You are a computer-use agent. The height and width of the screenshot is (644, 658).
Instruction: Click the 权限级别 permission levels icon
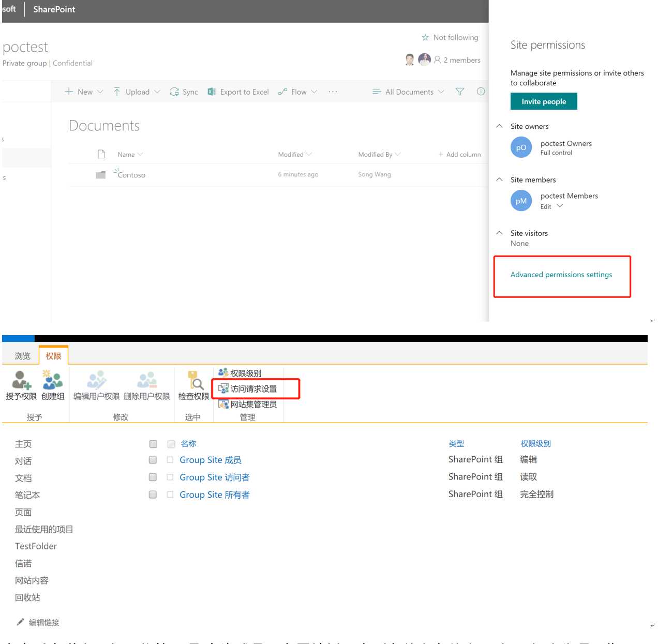(x=223, y=372)
